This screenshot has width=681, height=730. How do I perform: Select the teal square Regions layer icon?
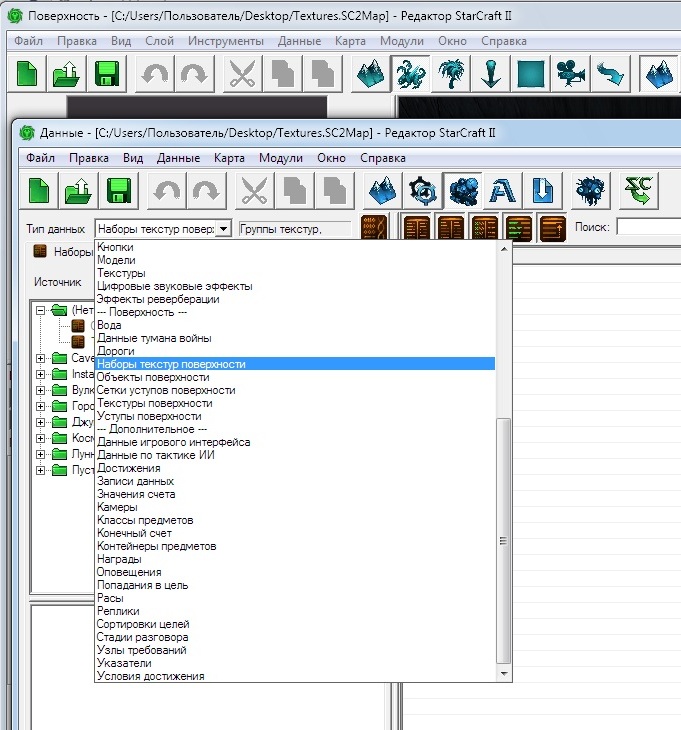[531, 74]
